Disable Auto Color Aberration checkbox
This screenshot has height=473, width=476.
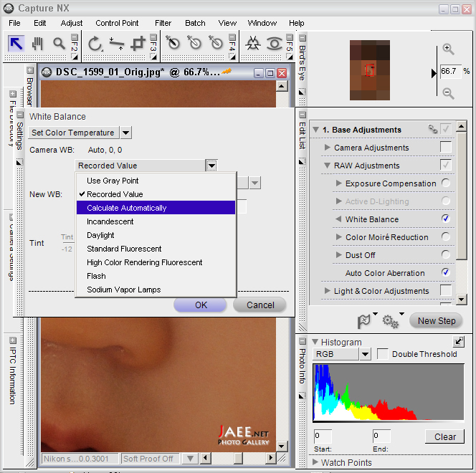(x=445, y=272)
